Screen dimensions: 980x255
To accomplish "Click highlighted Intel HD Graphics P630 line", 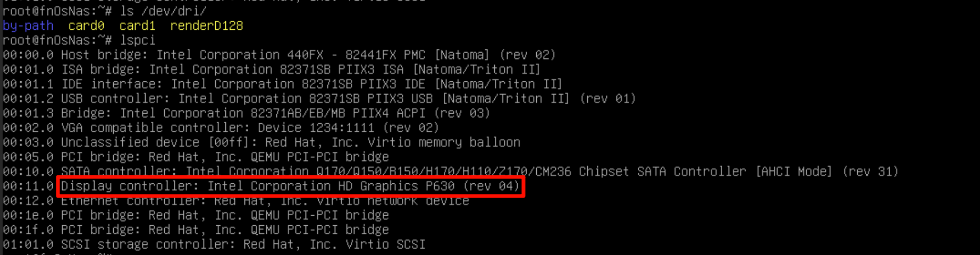I will tap(290, 186).
